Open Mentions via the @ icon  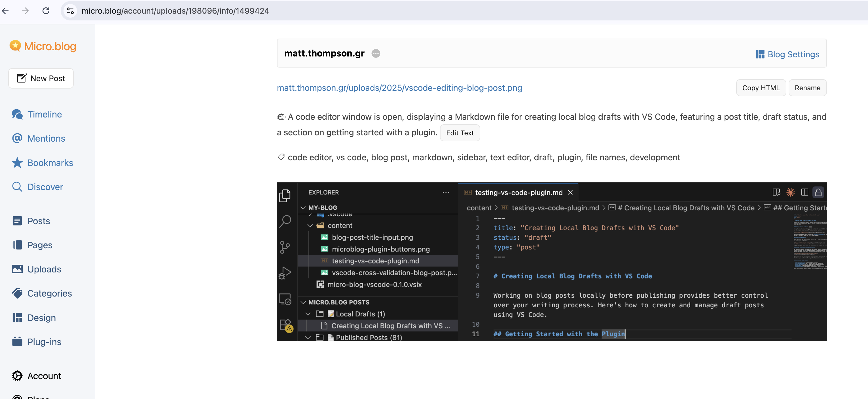coord(17,138)
